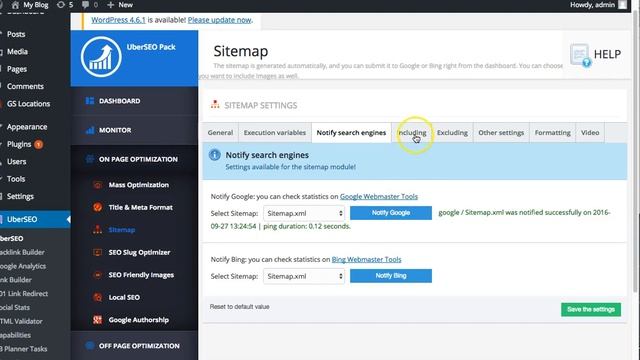Open Social Stats submenu item
Screen dimensions: 640x360
pos(15,307)
